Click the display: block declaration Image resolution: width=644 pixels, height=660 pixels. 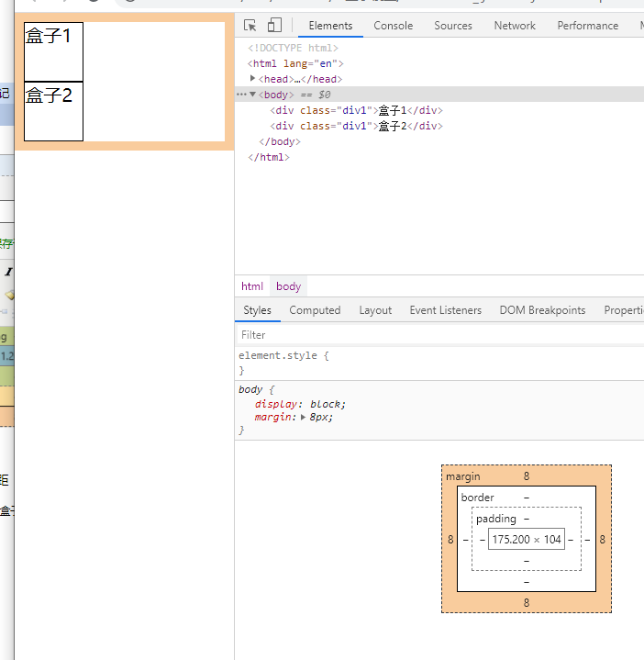tap(300, 404)
